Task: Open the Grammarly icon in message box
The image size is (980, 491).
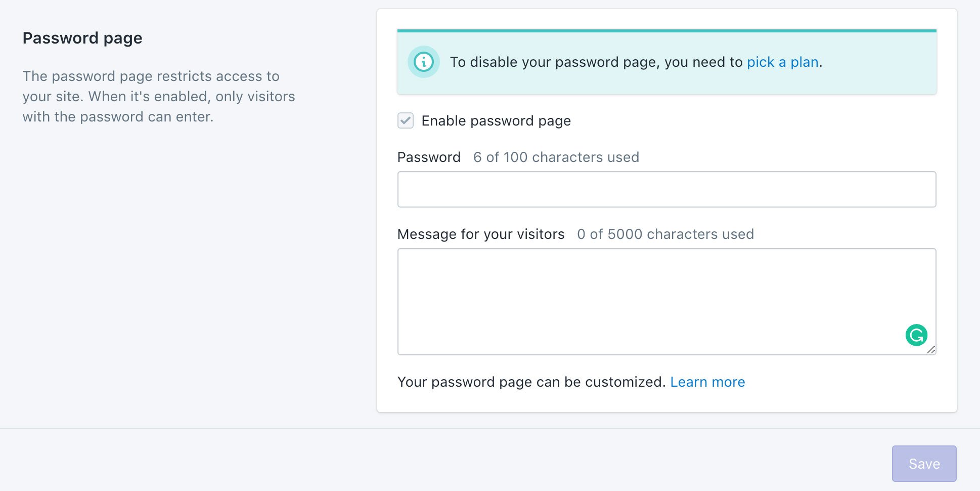Action: [x=916, y=335]
